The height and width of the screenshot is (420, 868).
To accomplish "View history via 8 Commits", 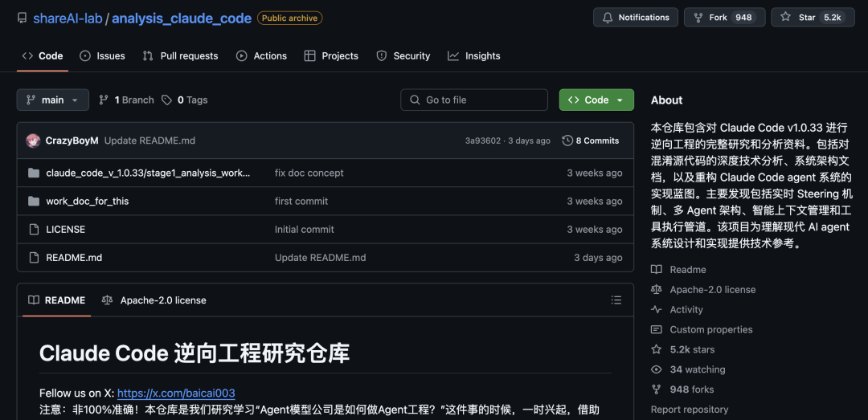I will [x=591, y=141].
